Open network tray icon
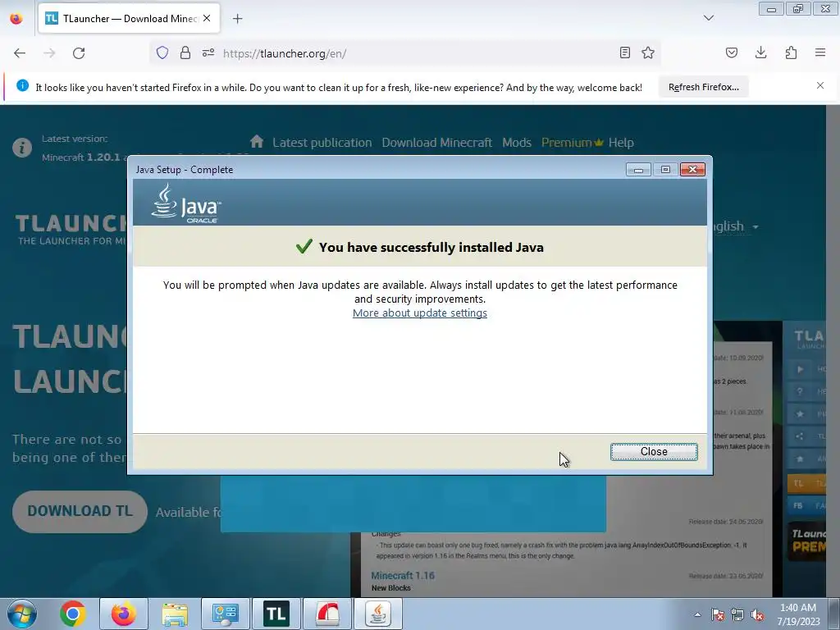The image size is (840, 630). click(737, 614)
